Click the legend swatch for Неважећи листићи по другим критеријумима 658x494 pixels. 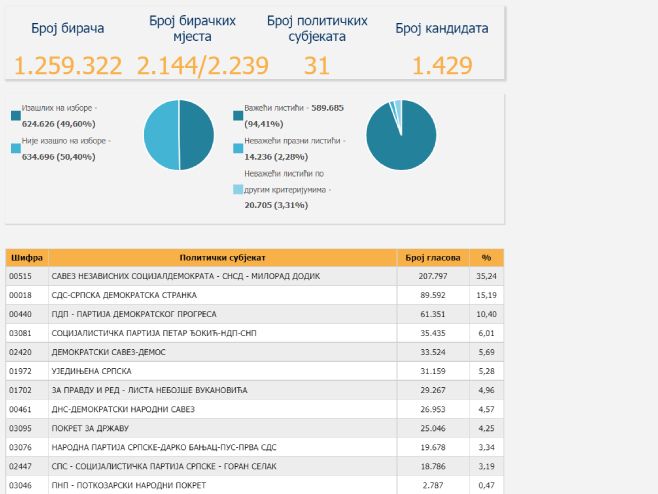pos(237,189)
